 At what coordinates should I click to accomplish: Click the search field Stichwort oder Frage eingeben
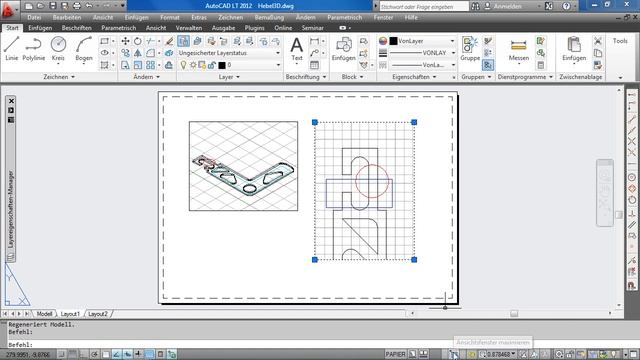[424, 7]
